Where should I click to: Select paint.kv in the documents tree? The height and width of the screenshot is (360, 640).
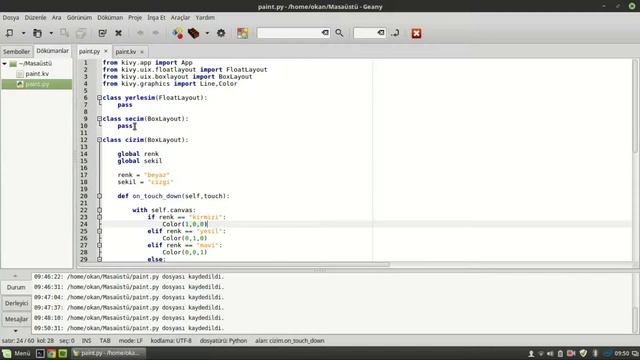pos(37,74)
